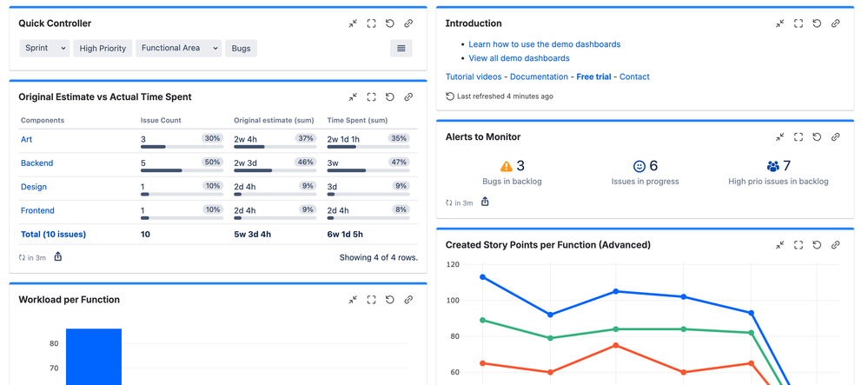
Task: Open Quick Controller hamburger menu
Action: tap(401, 49)
